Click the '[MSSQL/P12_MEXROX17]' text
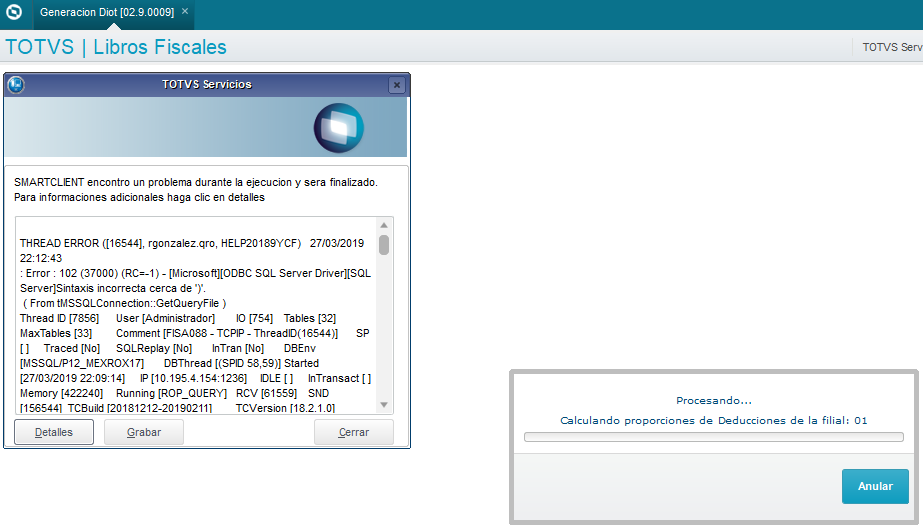The width and height of the screenshot is (923, 532). click(x=82, y=363)
